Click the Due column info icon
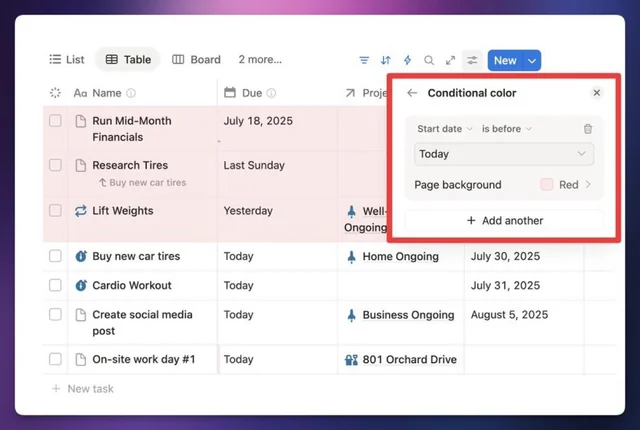This screenshot has width=640, height=430. 271,93
